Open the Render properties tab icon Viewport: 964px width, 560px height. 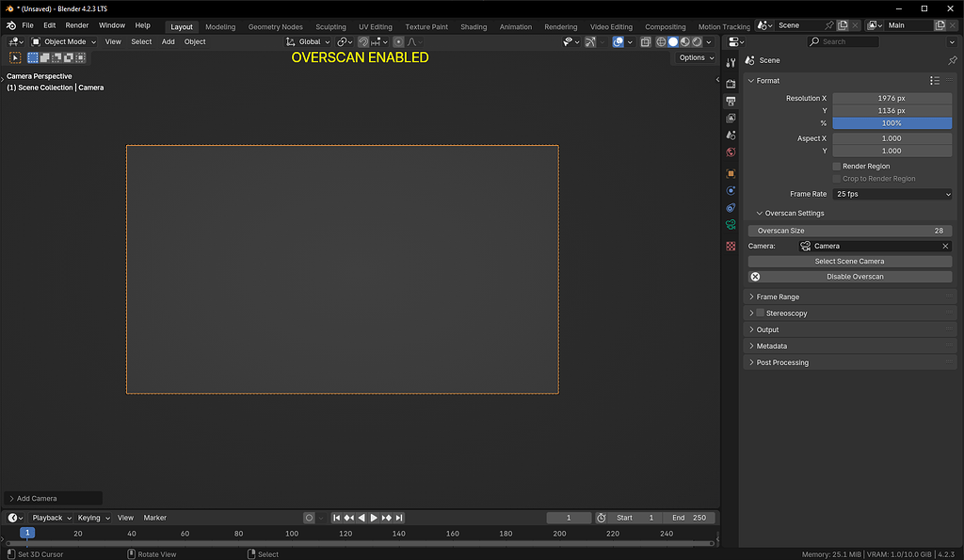731,84
